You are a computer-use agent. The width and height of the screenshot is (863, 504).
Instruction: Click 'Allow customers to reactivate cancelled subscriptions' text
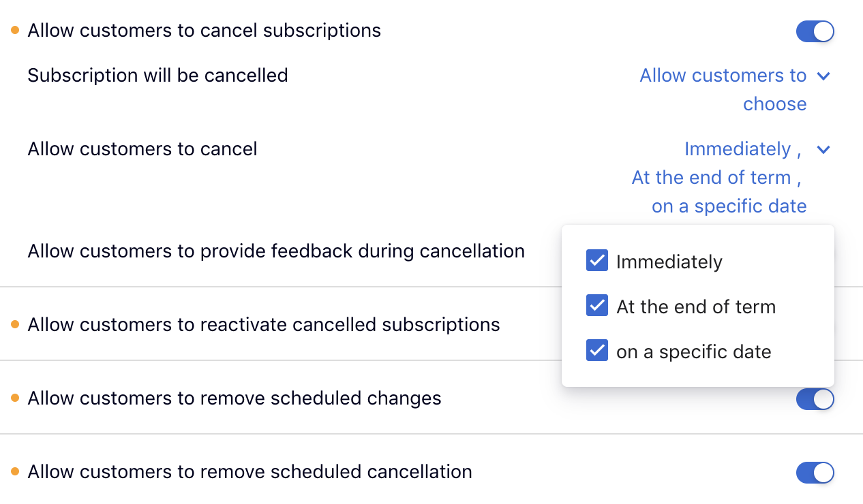pyautogui.click(x=263, y=325)
